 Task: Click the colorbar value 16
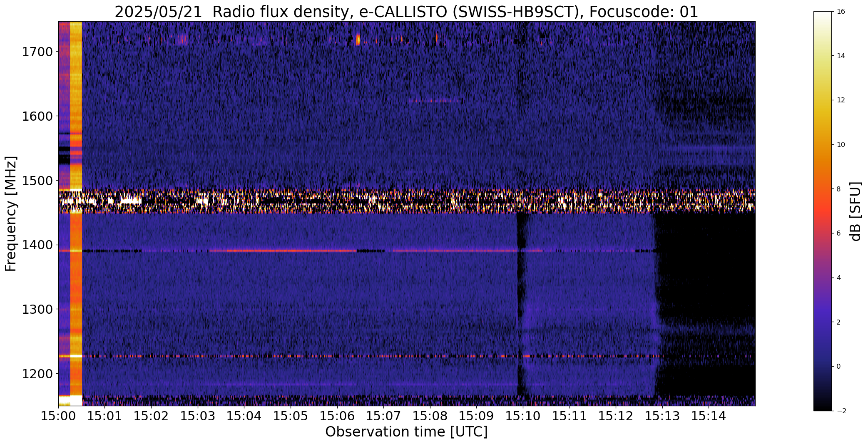[x=841, y=12]
